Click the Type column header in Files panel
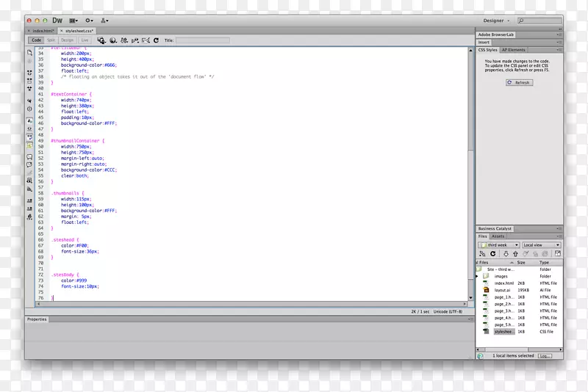This screenshot has width=588, height=392. (x=544, y=263)
